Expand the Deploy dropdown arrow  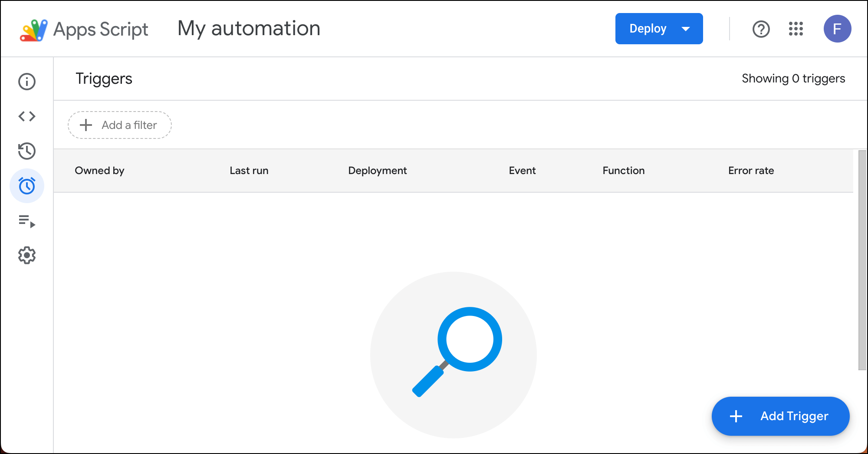click(x=686, y=29)
